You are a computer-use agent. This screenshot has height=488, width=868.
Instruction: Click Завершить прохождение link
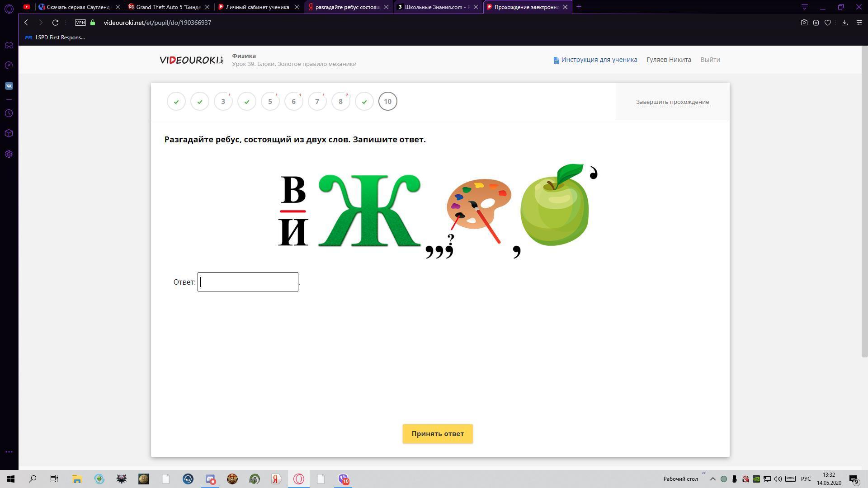click(x=672, y=102)
